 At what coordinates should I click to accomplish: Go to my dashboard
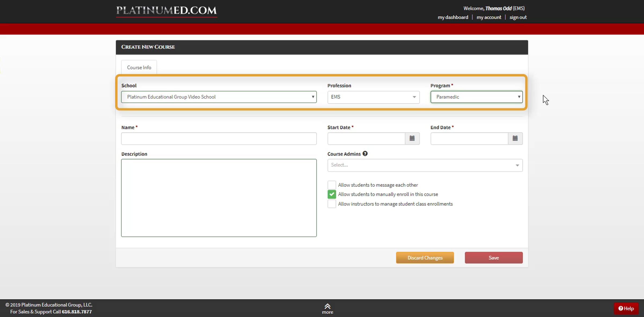tap(453, 17)
